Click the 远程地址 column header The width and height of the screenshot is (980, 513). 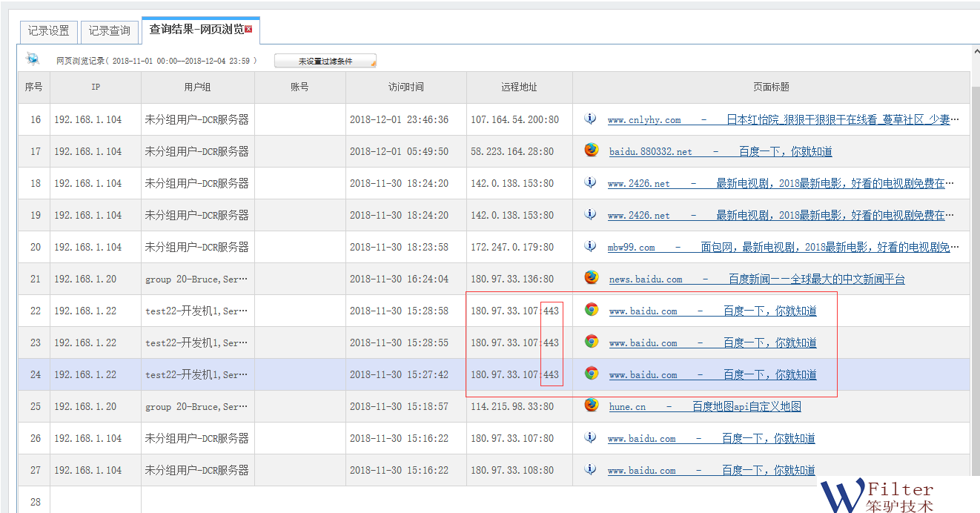click(x=519, y=87)
